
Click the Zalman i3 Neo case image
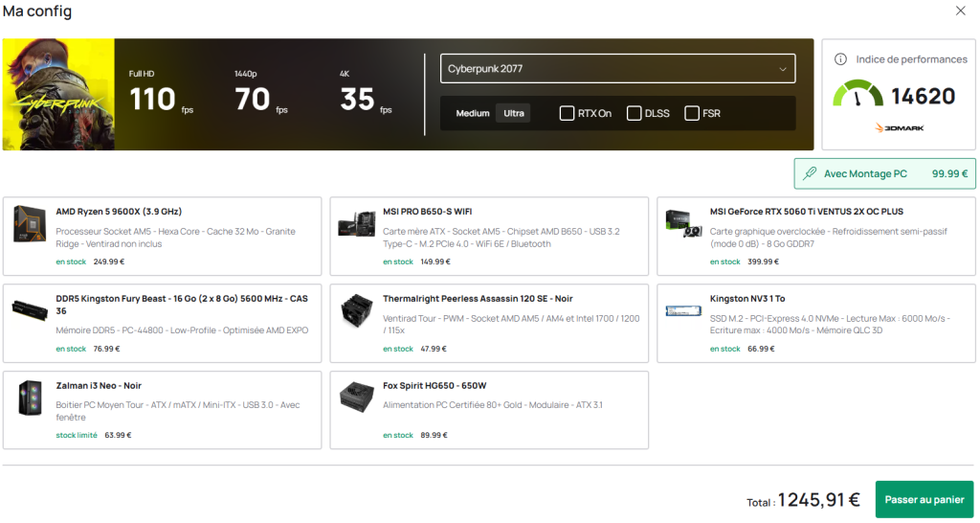(x=30, y=398)
